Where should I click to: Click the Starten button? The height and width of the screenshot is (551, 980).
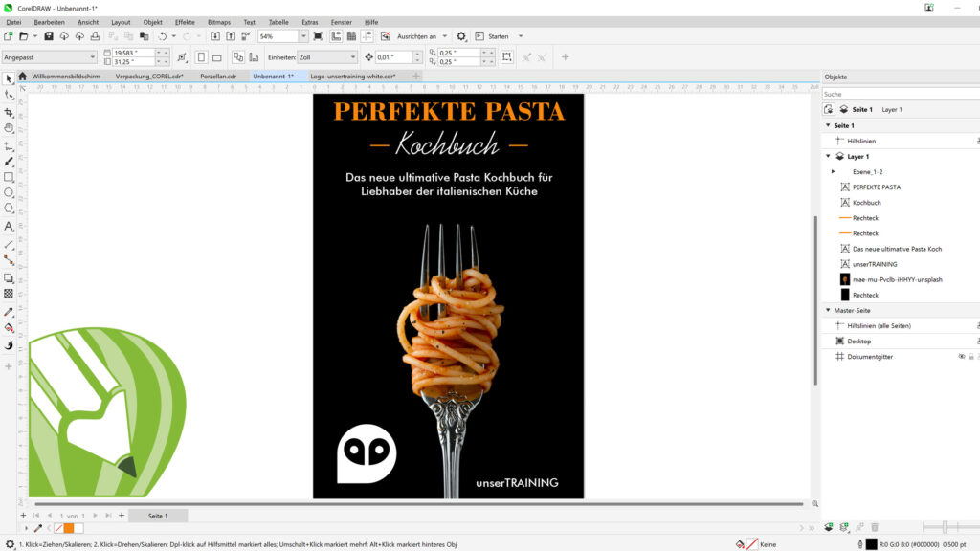tap(492, 36)
